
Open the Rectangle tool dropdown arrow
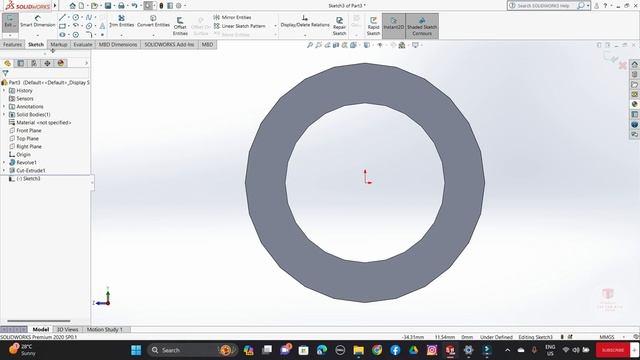69,26
